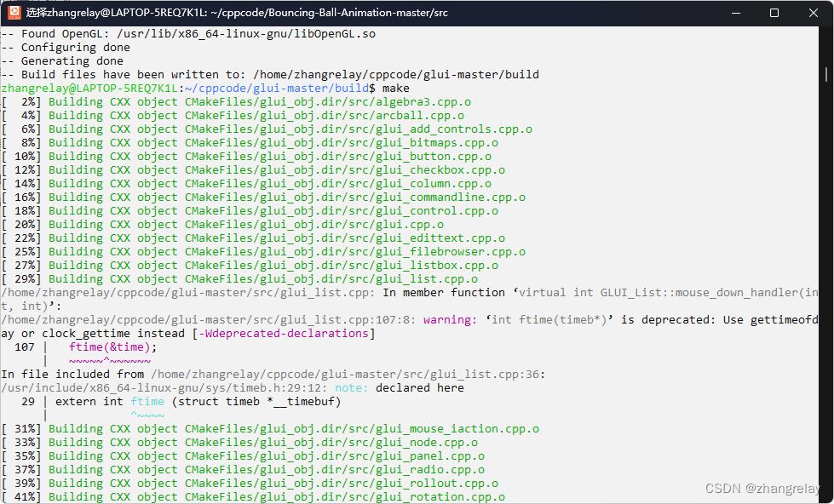
Task: Click the 'note:' label in cyan
Action: click(351, 388)
